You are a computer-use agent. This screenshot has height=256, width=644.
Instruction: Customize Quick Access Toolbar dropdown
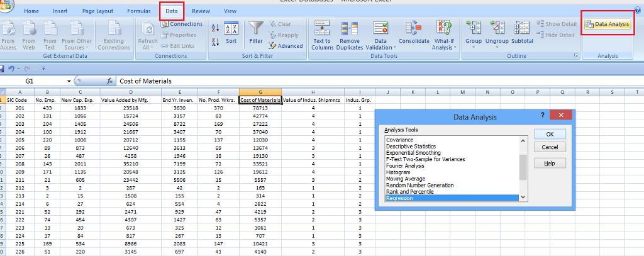pos(43,68)
